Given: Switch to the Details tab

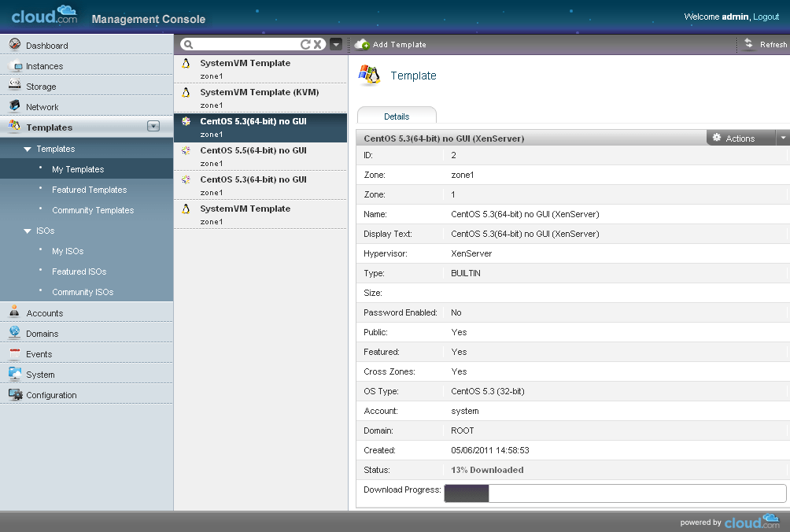Looking at the screenshot, I should point(397,116).
